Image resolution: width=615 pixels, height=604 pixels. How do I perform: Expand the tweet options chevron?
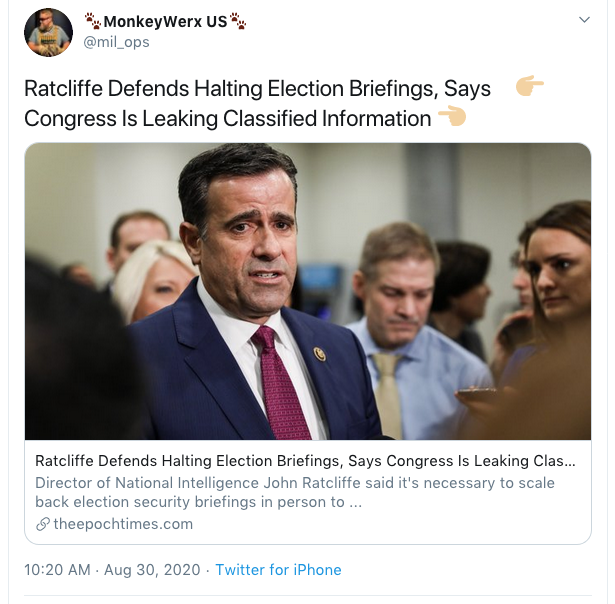(x=584, y=21)
